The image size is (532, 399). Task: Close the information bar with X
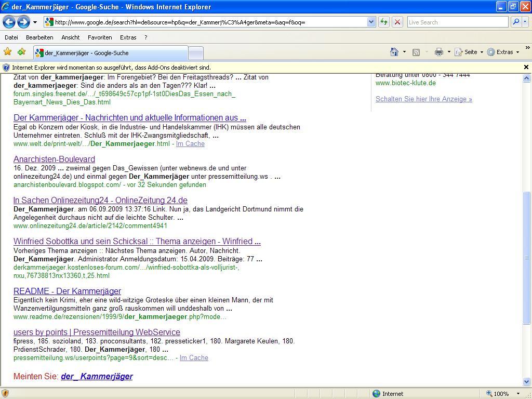pyautogui.click(x=526, y=67)
